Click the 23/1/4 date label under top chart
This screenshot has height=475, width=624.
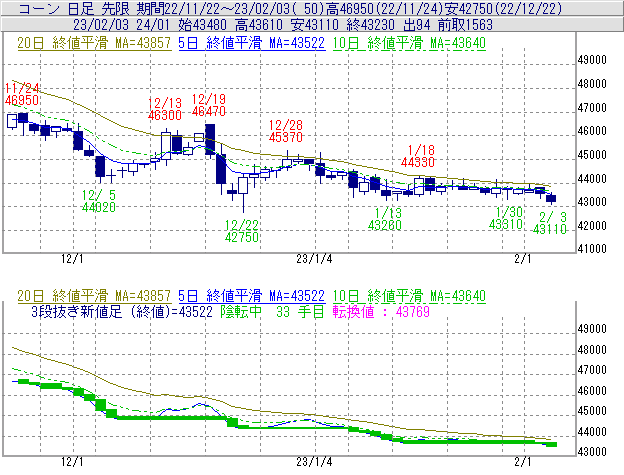(314, 259)
